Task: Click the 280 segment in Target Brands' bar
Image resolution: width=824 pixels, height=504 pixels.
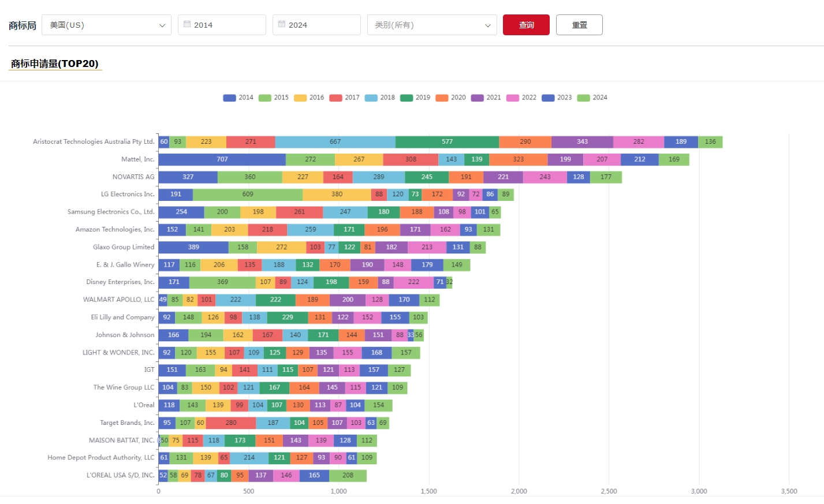Action: click(x=231, y=423)
